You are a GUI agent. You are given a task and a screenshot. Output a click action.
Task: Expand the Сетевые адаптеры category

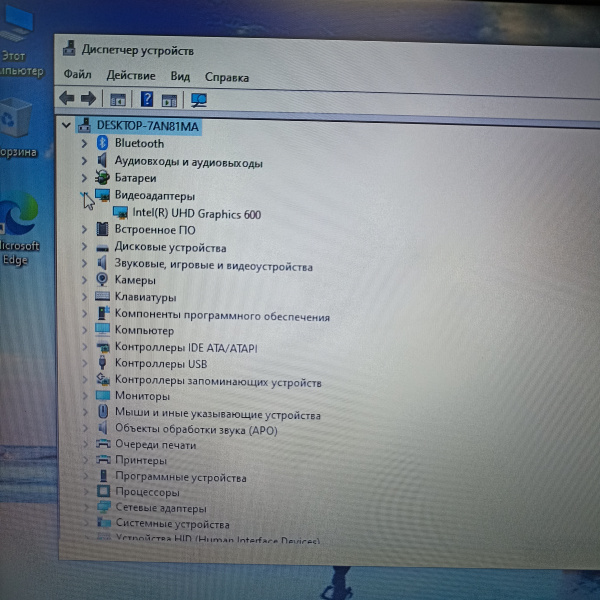pos(86,507)
